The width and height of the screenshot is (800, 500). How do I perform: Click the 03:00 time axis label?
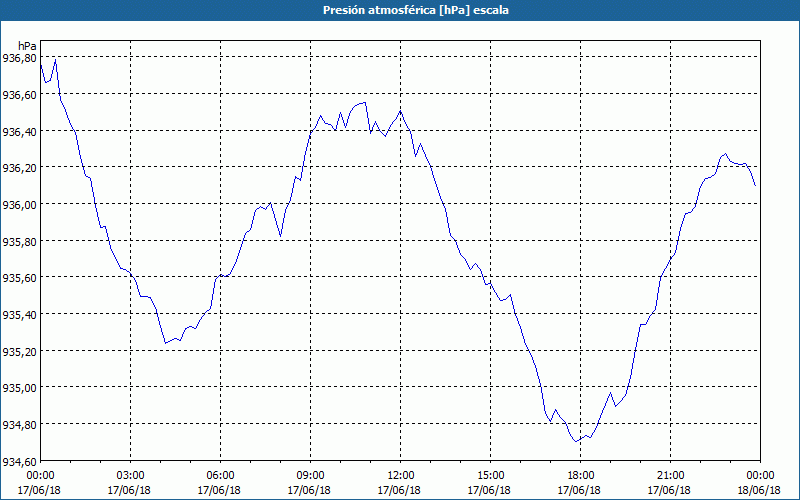click(x=131, y=476)
